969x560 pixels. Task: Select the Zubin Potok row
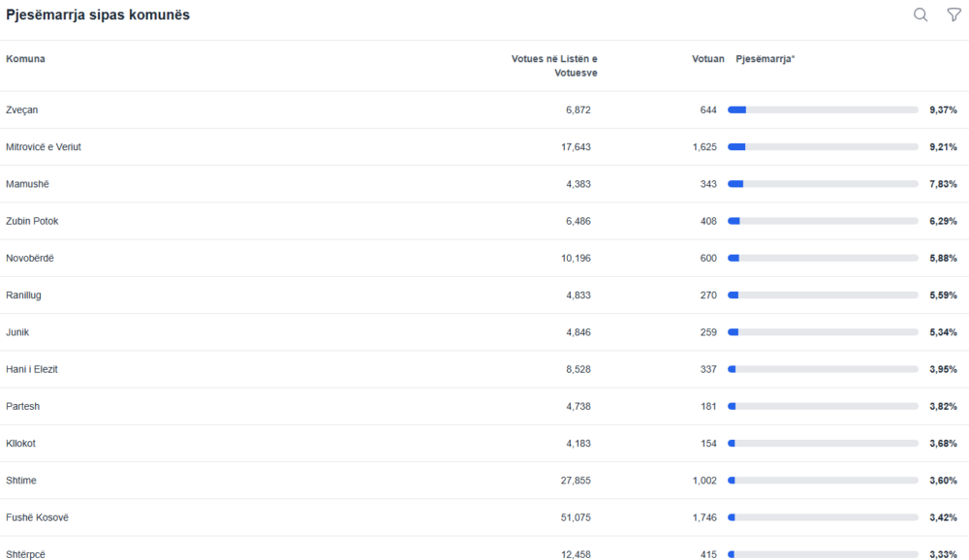pyautogui.click(x=32, y=221)
